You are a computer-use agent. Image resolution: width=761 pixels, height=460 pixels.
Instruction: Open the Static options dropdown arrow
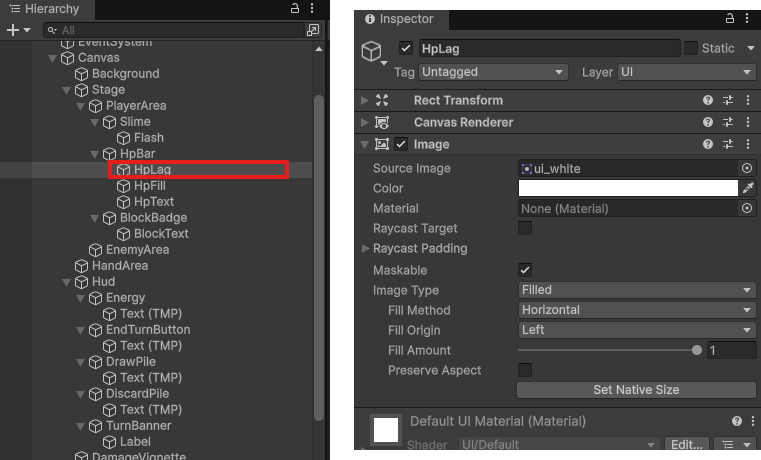pyautogui.click(x=751, y=48)
